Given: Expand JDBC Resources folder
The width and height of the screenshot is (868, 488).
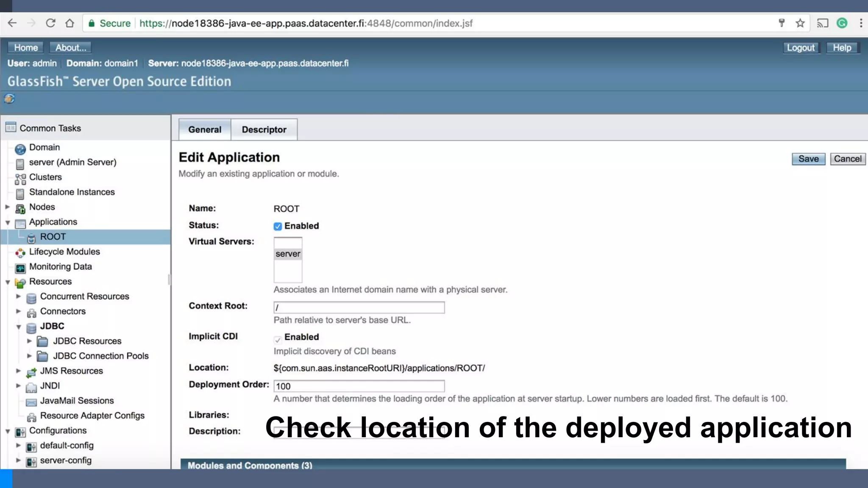Looking at the screenshot, I should click(29, 341).
